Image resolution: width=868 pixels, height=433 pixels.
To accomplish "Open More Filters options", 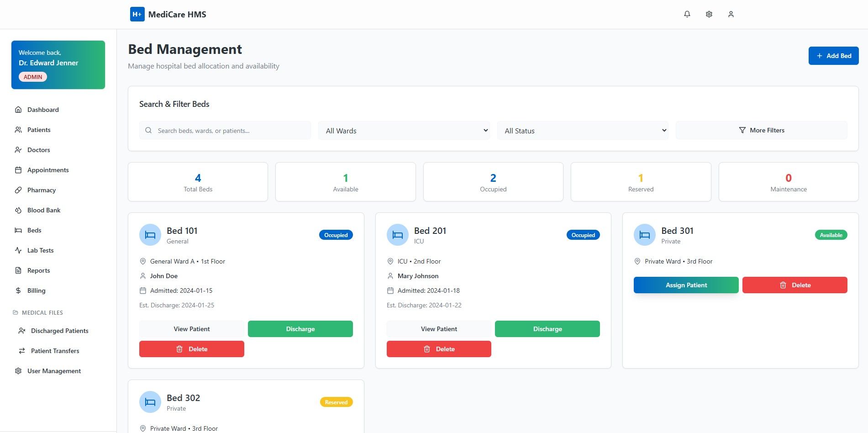I will click(761, 130).
